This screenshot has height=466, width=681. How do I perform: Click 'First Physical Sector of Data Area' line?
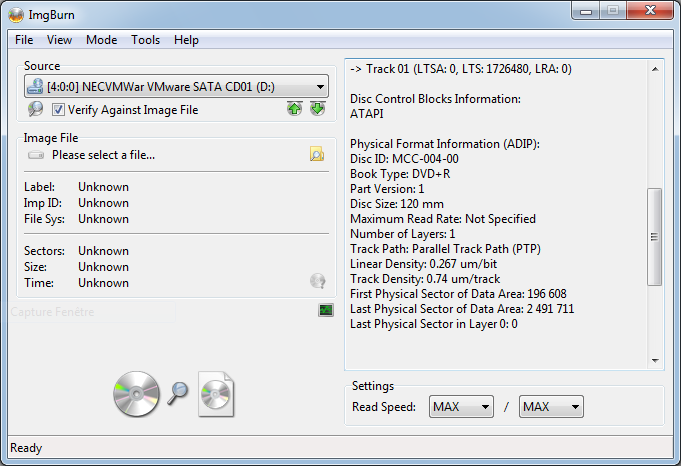458,294
